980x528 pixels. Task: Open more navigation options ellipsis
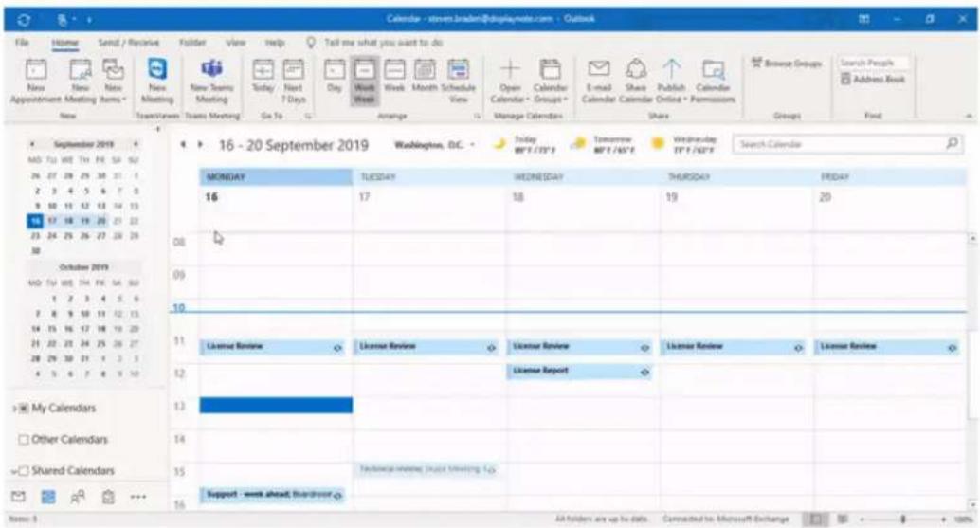coord(138,498)
